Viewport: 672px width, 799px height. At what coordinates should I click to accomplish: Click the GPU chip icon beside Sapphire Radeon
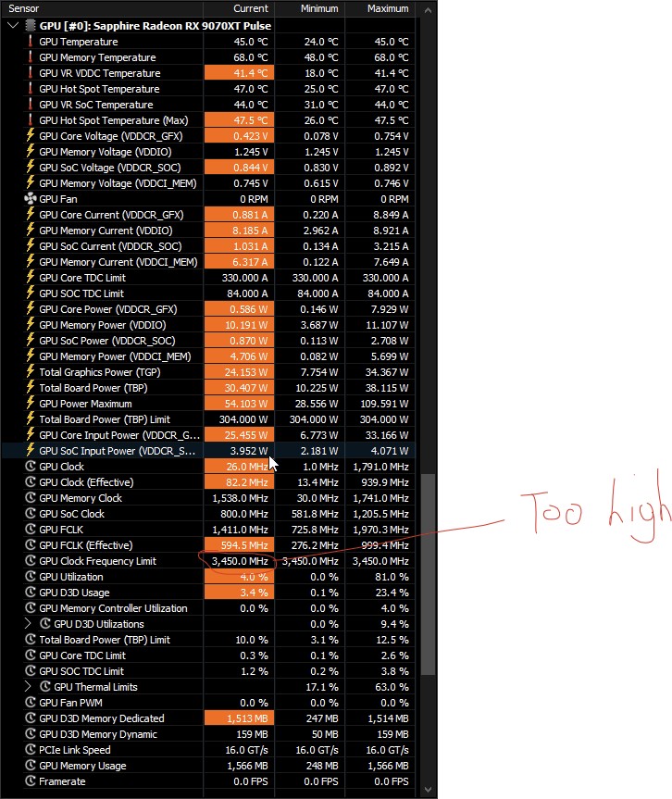(x=31, y=26)
